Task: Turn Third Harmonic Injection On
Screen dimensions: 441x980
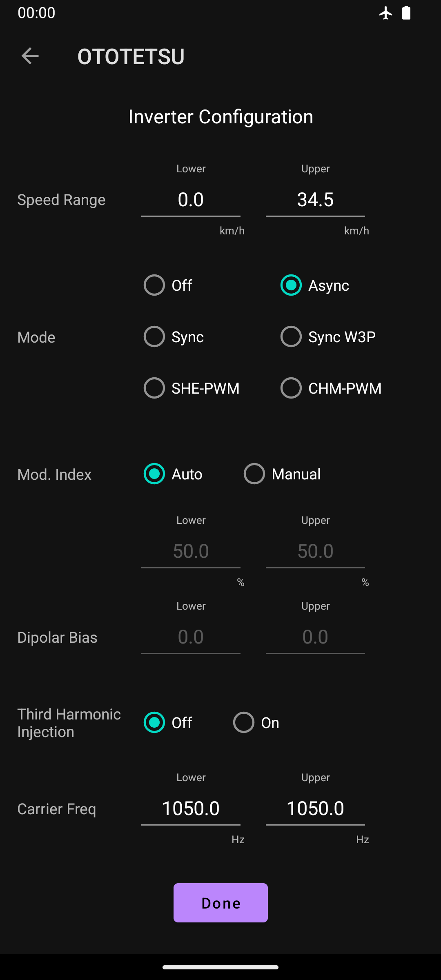Action: pos(244,722)
